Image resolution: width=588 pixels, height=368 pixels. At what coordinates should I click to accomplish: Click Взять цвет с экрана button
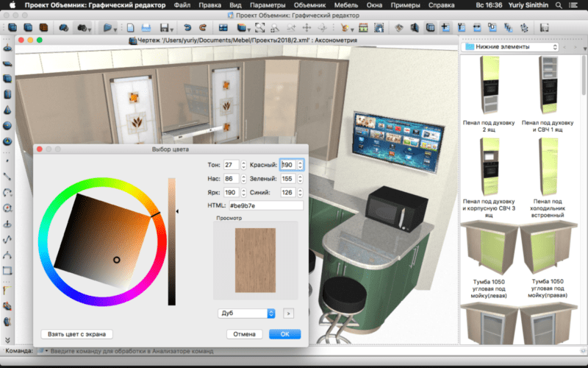pos(76,334)
